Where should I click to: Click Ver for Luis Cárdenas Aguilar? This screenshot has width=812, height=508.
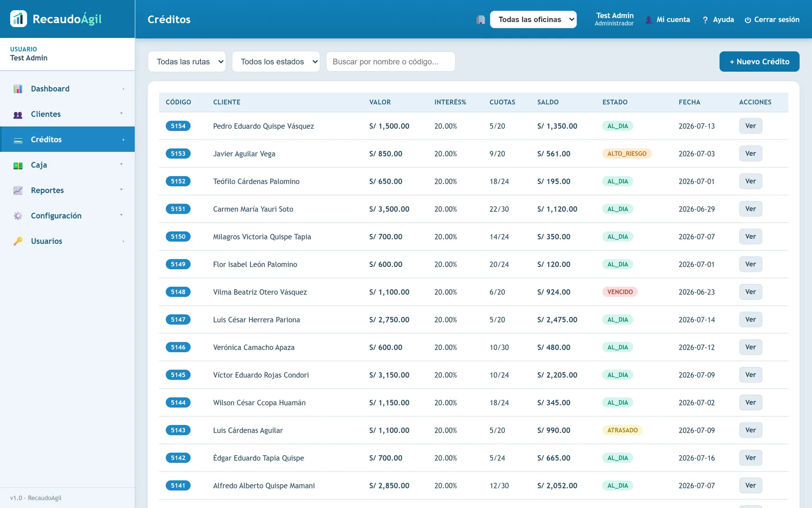pos(751,430)
